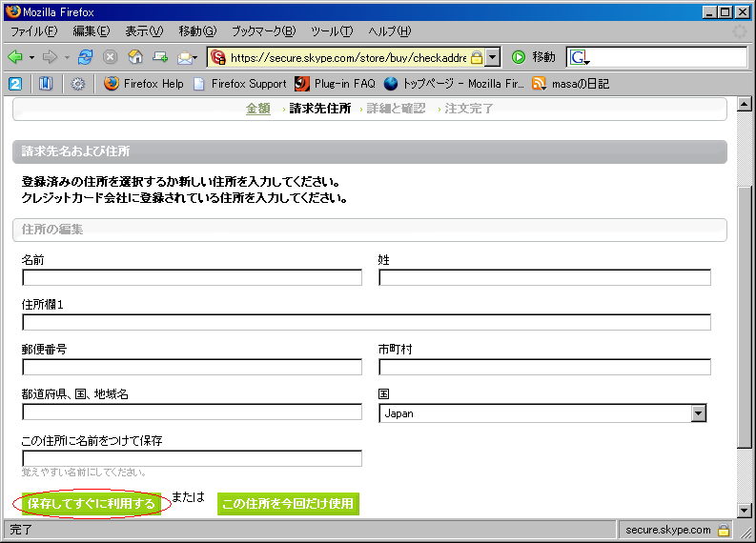756x543 pixels.
Task: Open the ブックマーク (Bookmarks) menu
Action: (263, 31)
